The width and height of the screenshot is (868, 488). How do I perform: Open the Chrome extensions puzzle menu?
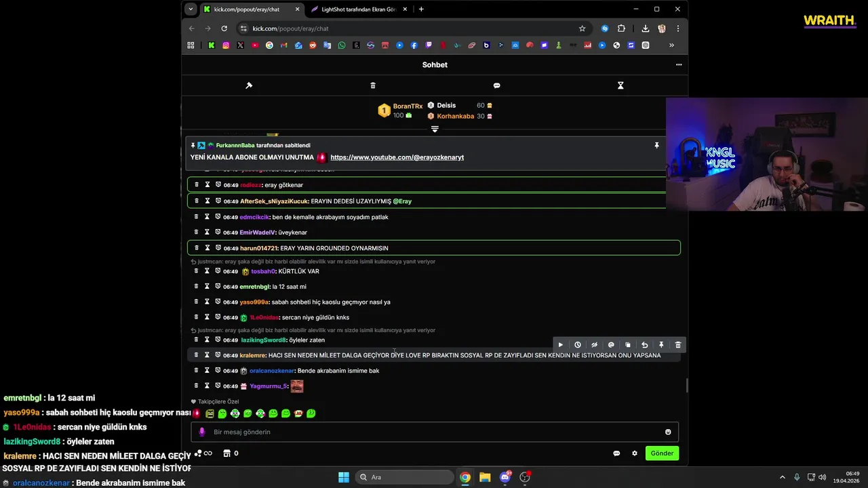[621, 28]
